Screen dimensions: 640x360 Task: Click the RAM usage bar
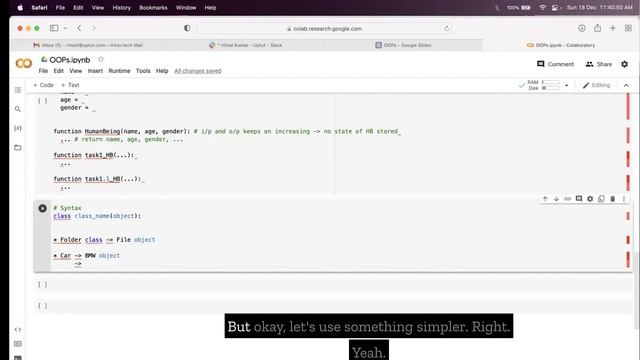click(x=551, y=82)
